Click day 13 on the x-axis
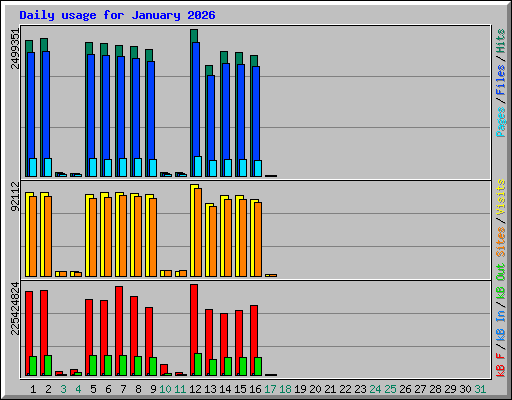The height and width of the screenshot is (400, 512). 210,389
